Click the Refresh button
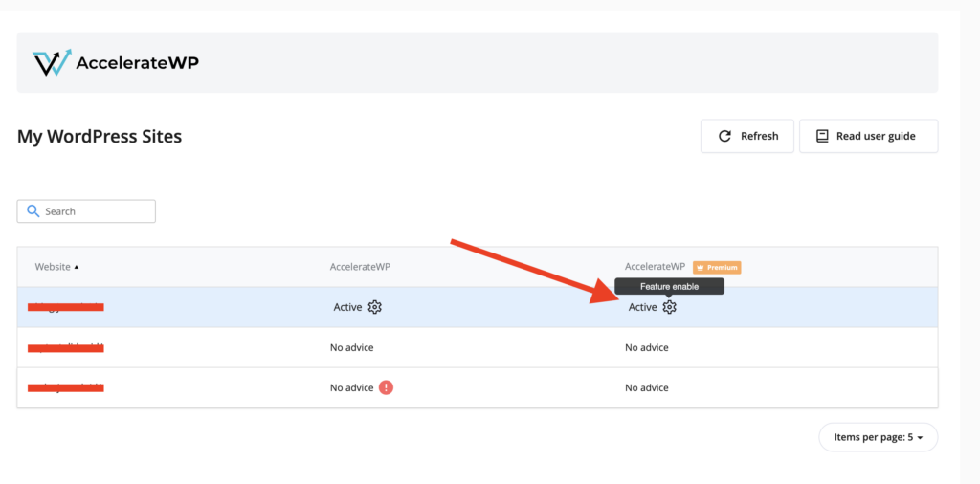Screen dimensions: 980x484 pyautogui.click(x=746, y=136)
